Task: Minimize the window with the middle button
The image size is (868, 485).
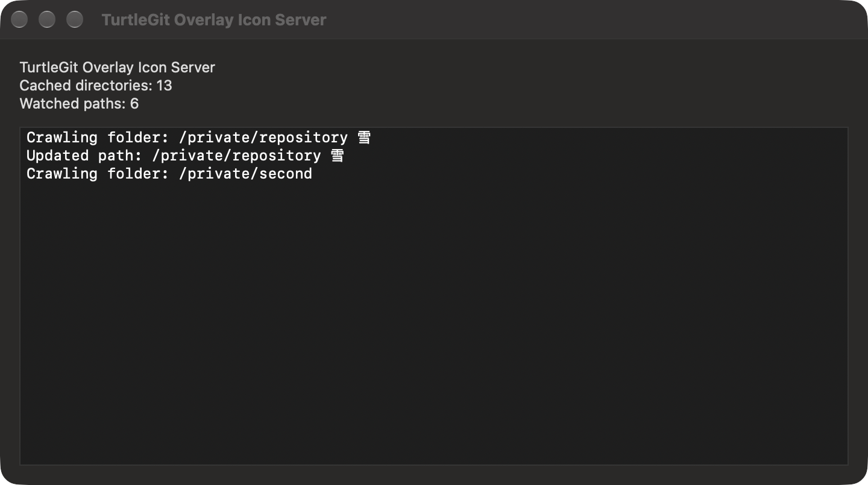Action: (x=47, y=20)
